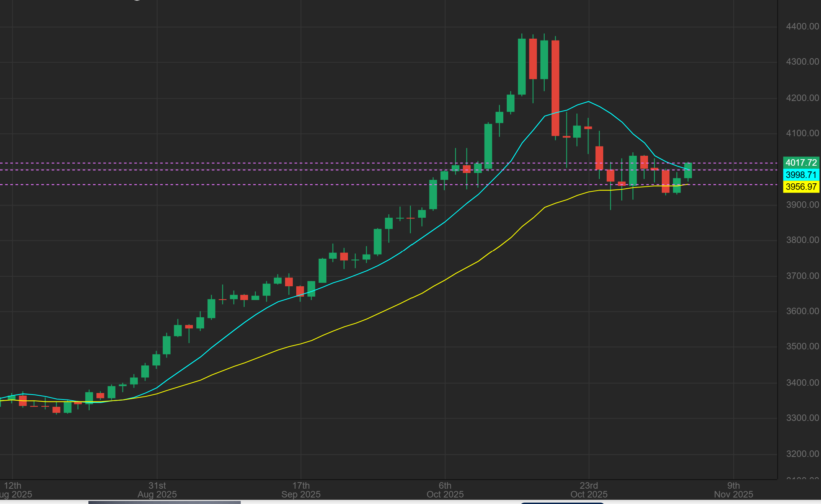Click the 12th Aug 2025 date label
Screen dimensions: 821x504
coord(13,490)
